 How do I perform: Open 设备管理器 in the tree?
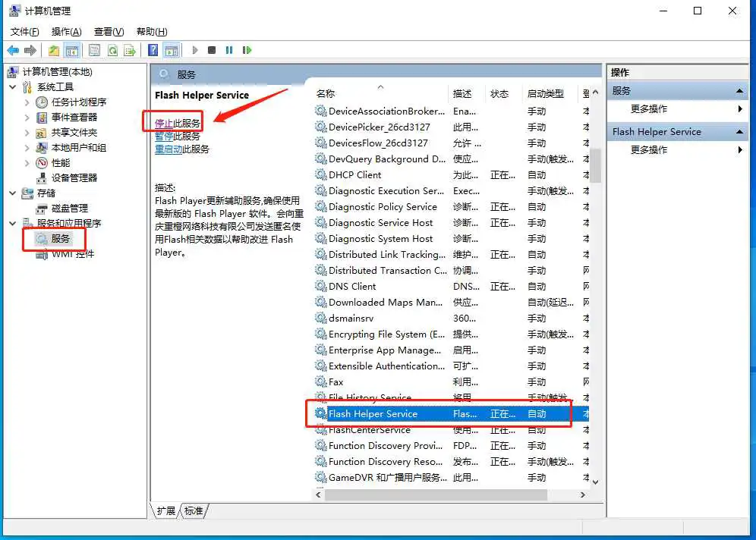pos(74,177)
